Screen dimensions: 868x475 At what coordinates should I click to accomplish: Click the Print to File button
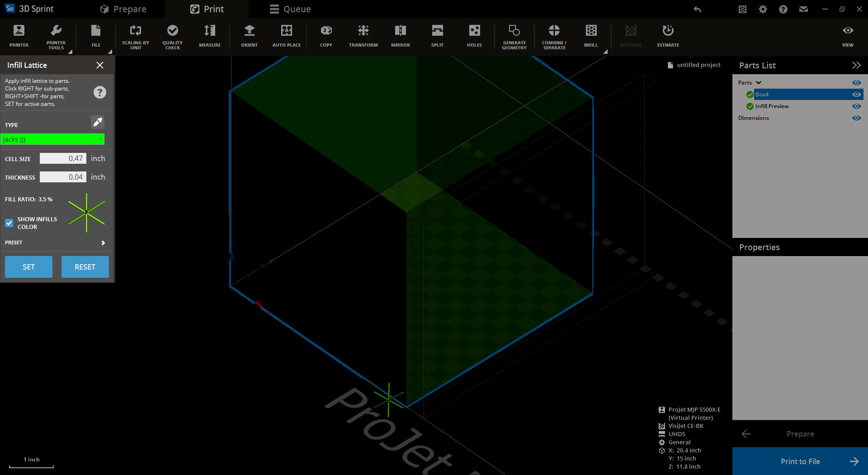(800, 461)
